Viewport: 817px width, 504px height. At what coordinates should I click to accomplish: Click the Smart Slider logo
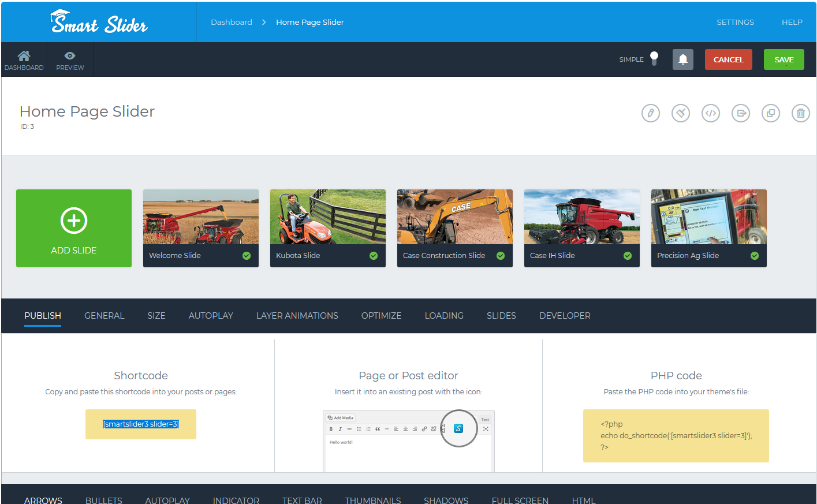pyautogui.click(x=99, y=22)
